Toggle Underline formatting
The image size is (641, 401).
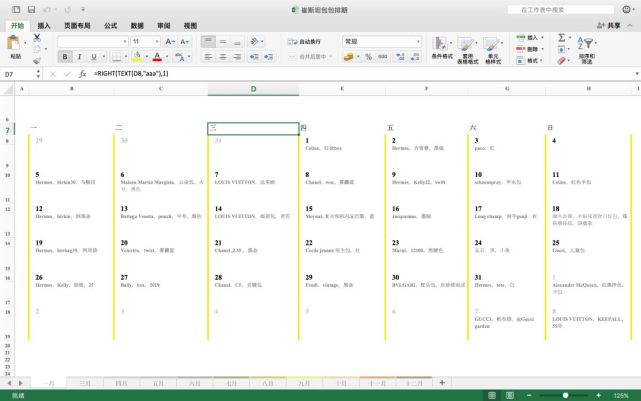(x=94, y=57)
